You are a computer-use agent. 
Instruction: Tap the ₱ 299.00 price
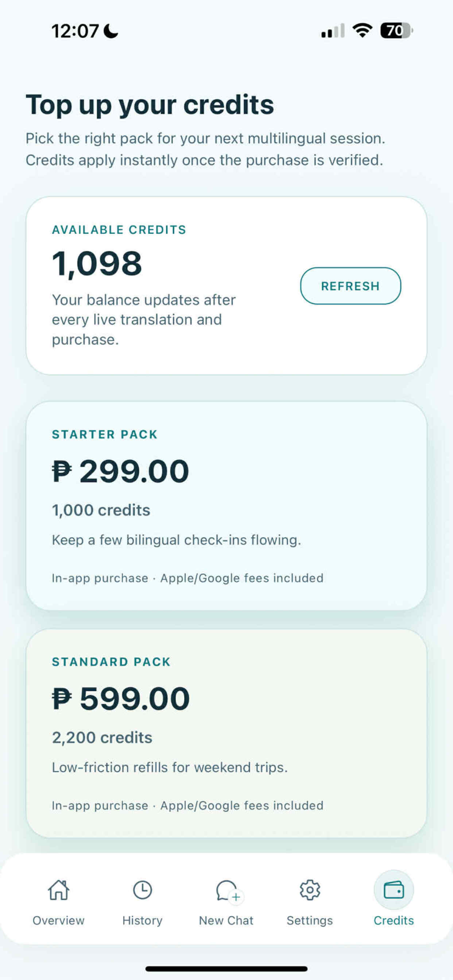[x=121, y=471]
